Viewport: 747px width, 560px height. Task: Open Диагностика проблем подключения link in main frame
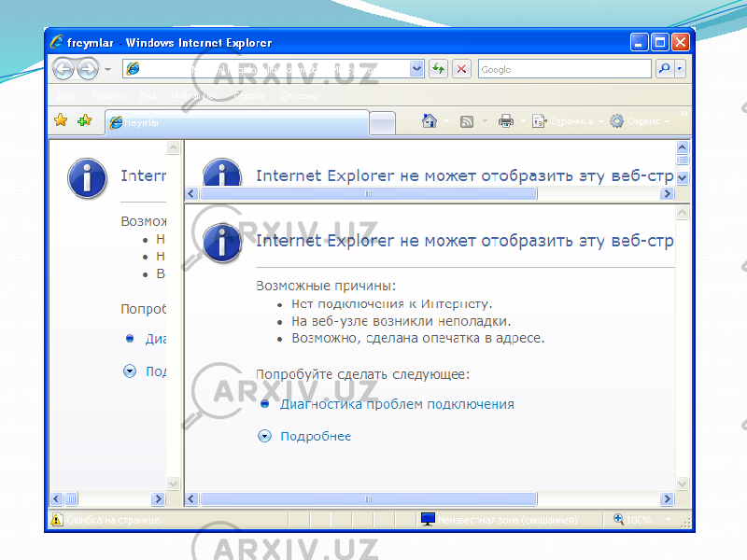pos(397,404)
